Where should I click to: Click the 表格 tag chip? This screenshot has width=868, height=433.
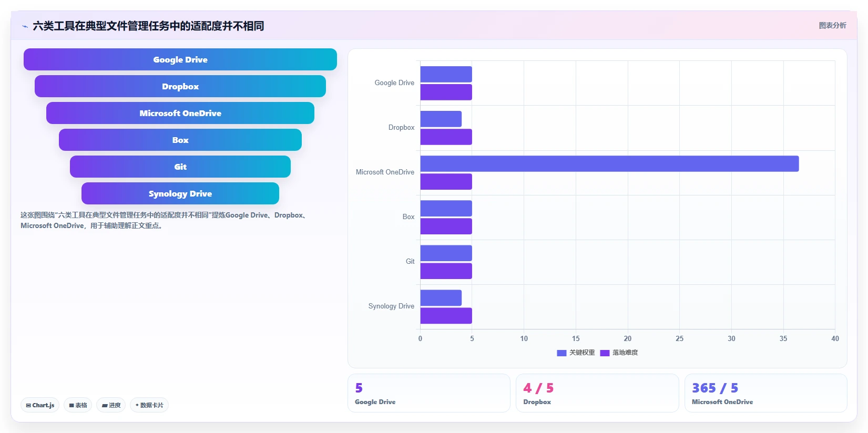[78, 405]
